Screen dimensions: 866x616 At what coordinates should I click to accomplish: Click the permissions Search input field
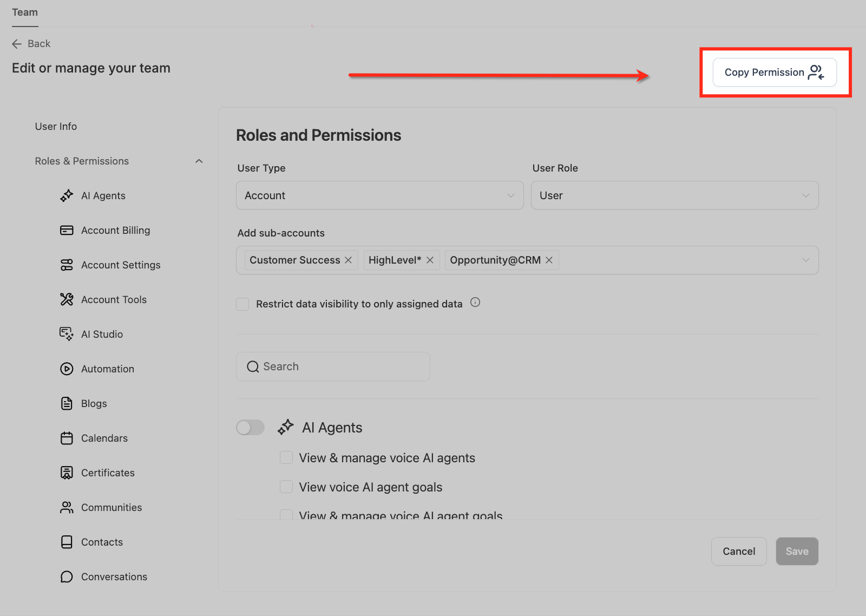click(333, 366)
